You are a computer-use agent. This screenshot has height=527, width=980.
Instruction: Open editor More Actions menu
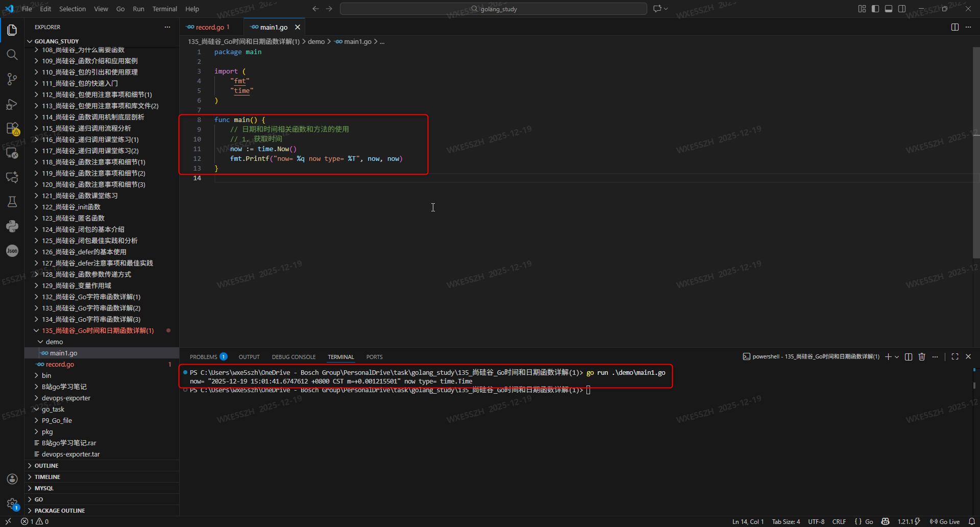point(968,27)
